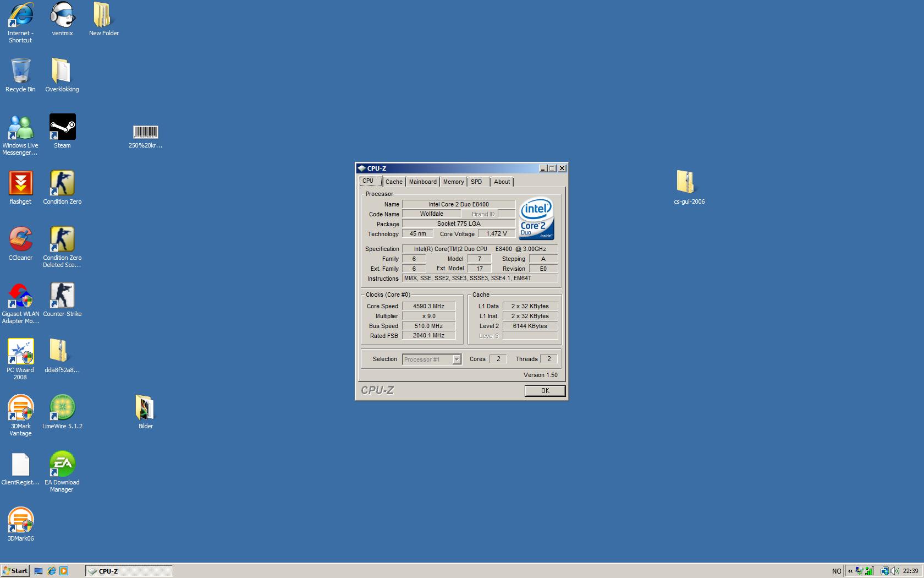Select the Overklokking folder icon

point(62,75)
